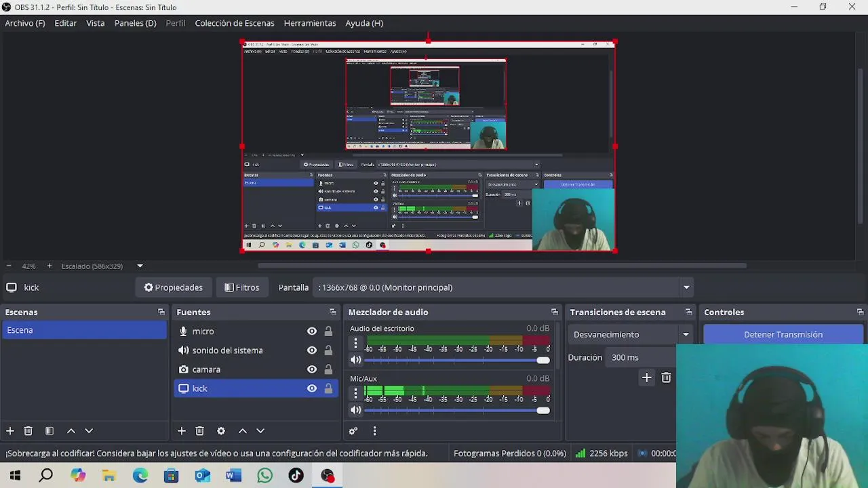Hide the sonido del sistema source
The height and width of the screenshot is (488, 868).
click(311, 350)
